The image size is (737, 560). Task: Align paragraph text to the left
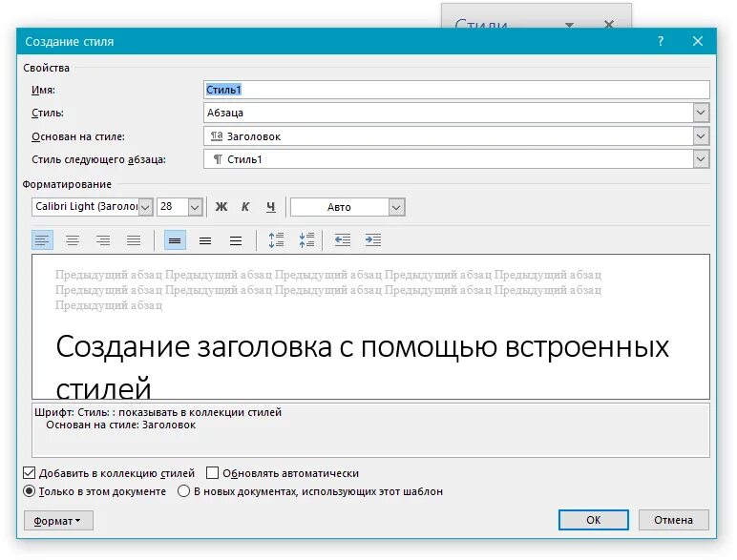coord(42,240)
